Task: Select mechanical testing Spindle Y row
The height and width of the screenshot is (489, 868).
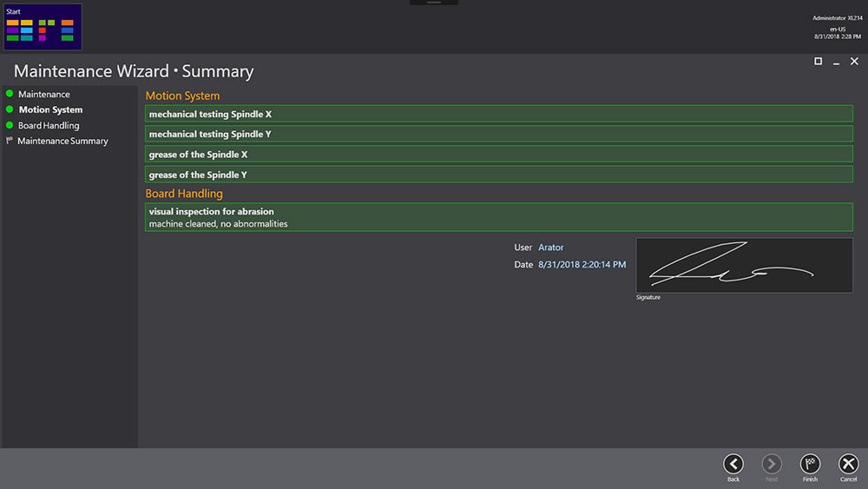Action: click(498, 135)
